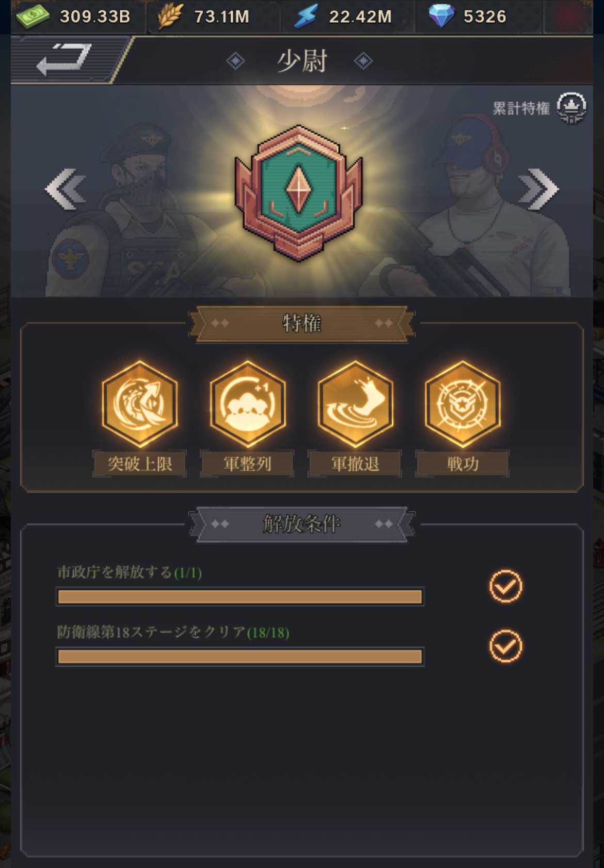This screenshot has width=604, height=868.
Task: Click the 市政庁を解放する completion checkmark
Action: coord(506,586)
